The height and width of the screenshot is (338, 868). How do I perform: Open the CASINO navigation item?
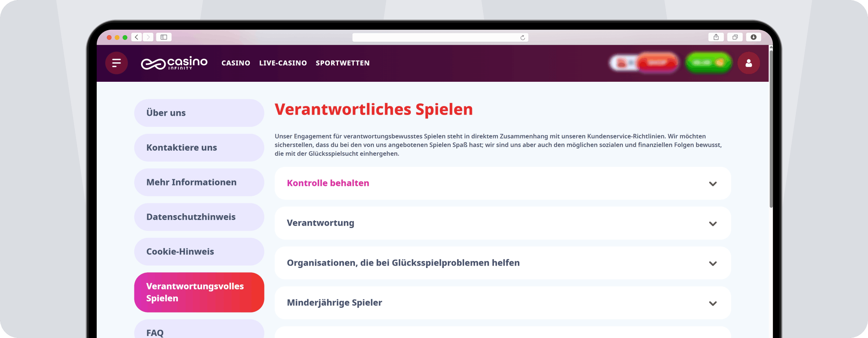[236, 63]
